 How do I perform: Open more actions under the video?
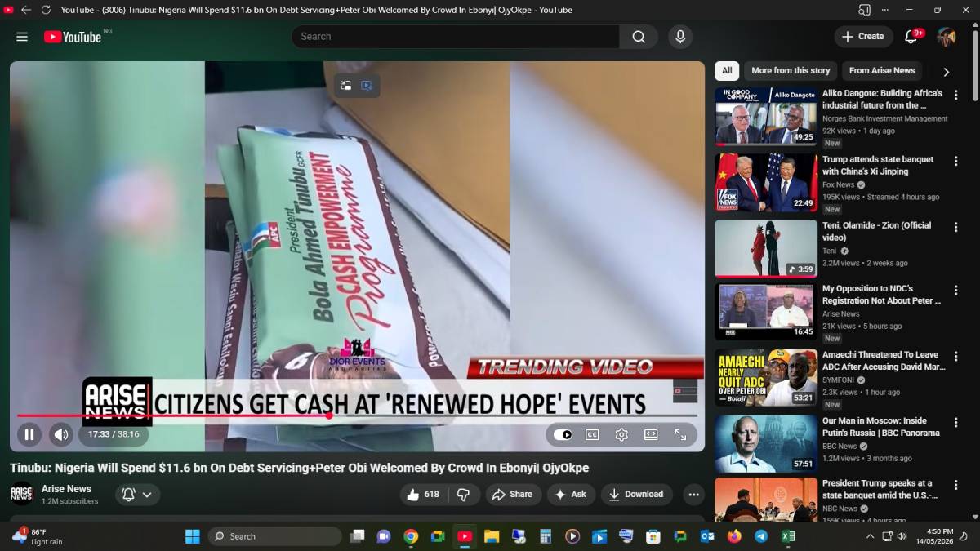[x=693, y=494]
